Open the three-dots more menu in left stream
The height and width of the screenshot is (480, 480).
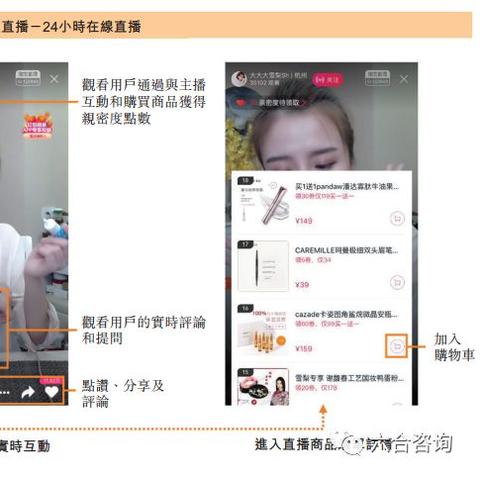5,392
